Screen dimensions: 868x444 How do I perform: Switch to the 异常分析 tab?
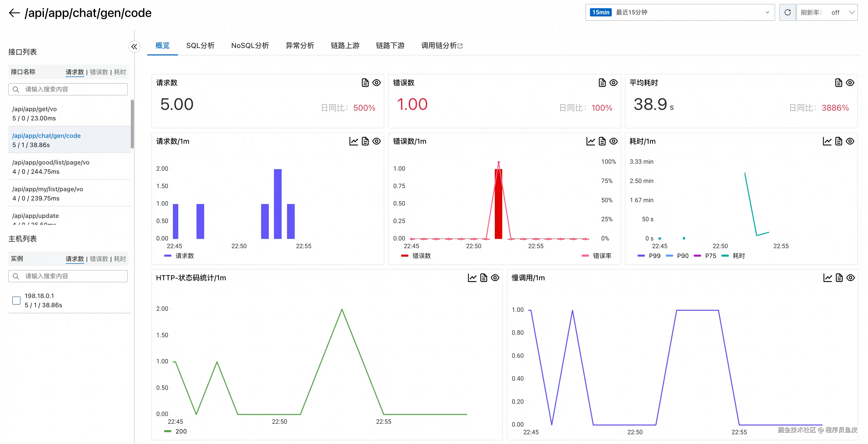300,45
